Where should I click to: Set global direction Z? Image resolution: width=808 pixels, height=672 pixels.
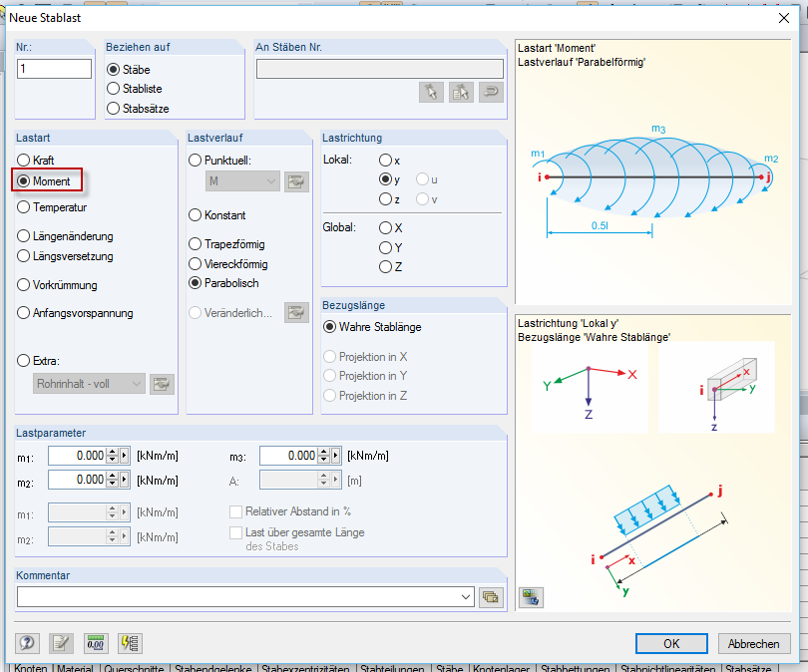(385, 267)
